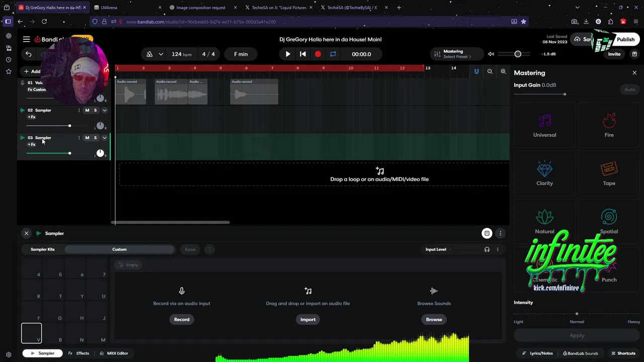Click the Invite button
The height and width of the screenshot is (362, 644).
point(614,54)
